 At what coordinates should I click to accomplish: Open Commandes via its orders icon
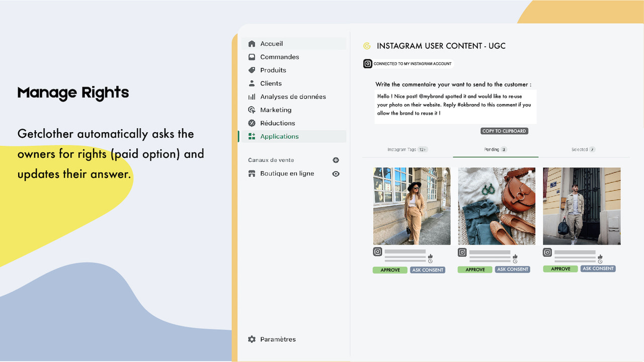coord(252,57)
